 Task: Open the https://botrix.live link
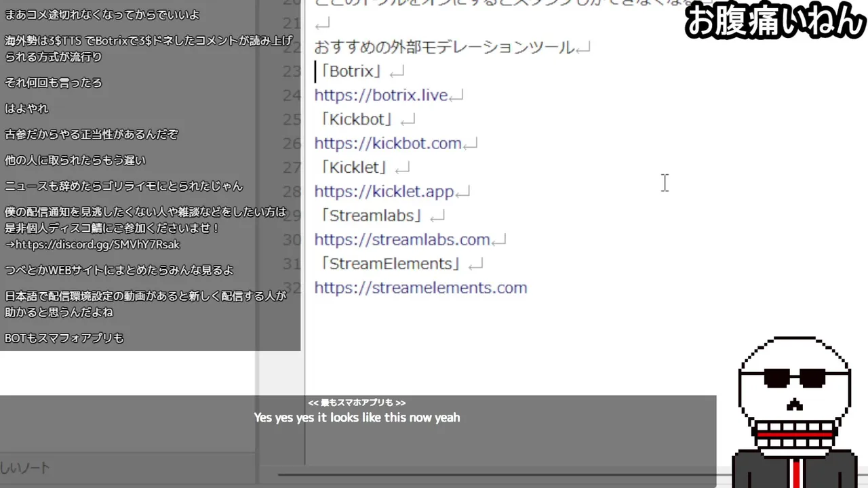(380, 95)
